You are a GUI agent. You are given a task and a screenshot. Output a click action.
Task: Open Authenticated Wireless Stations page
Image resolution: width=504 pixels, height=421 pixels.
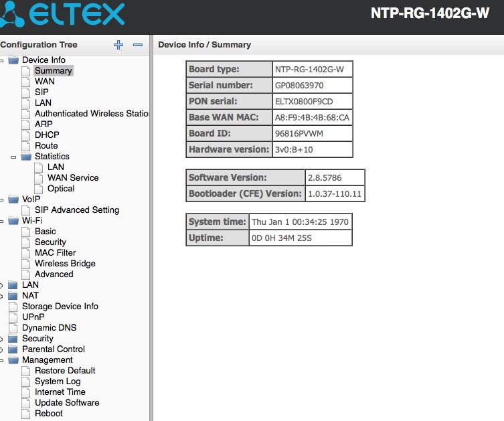tap(92, 113)
